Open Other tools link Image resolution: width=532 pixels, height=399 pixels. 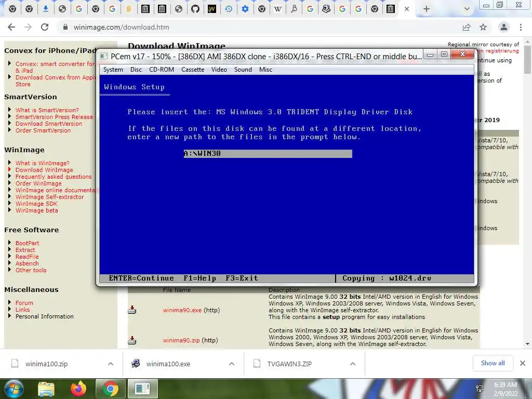coord(31,270)
